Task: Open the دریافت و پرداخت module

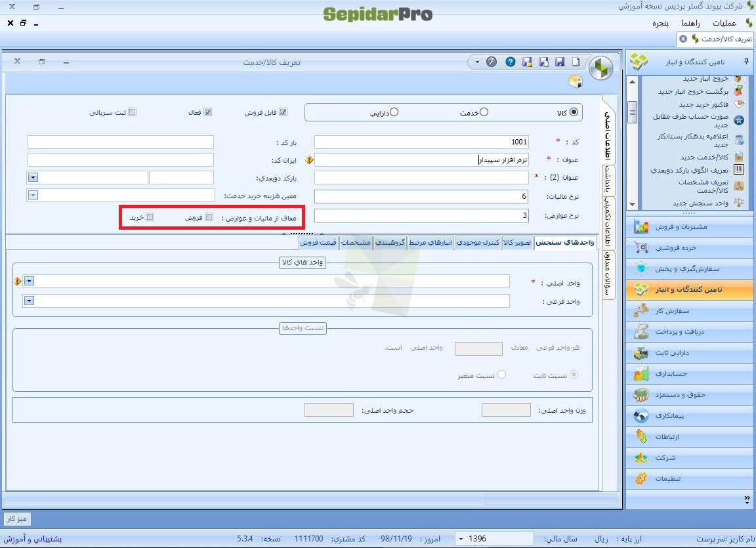Action: [690, 331]
